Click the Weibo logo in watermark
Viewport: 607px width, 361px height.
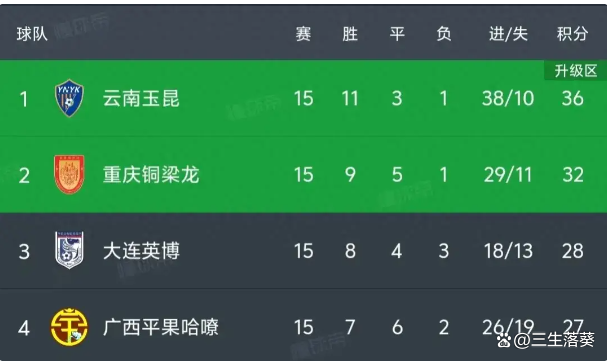click(504, 340)
